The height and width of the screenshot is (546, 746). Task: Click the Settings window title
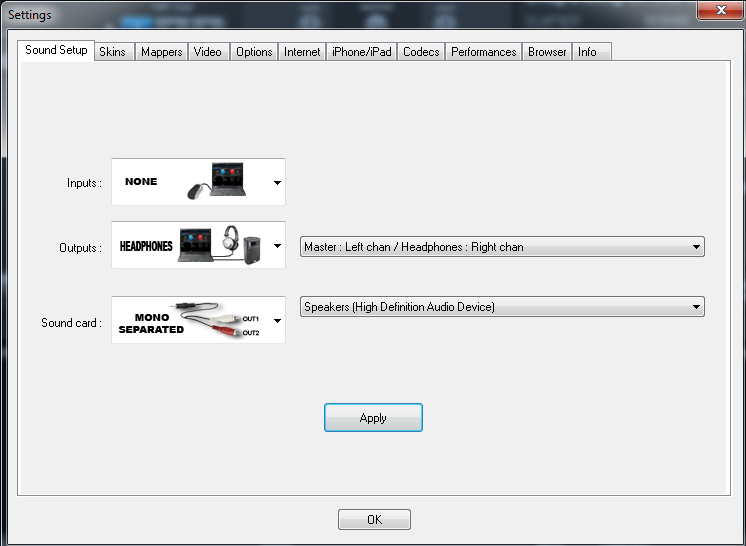pyautogui.click(x=29, y=15)
